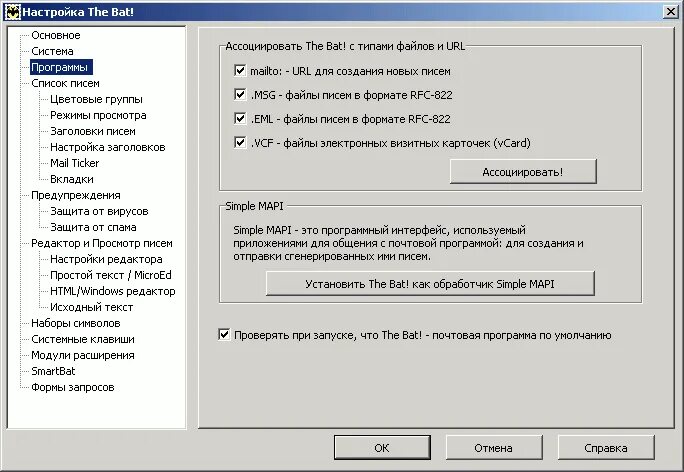Open the Вкладки subsection
This screenshot has height=472, width=684.
pyautogui.click(x=72, y=179)
